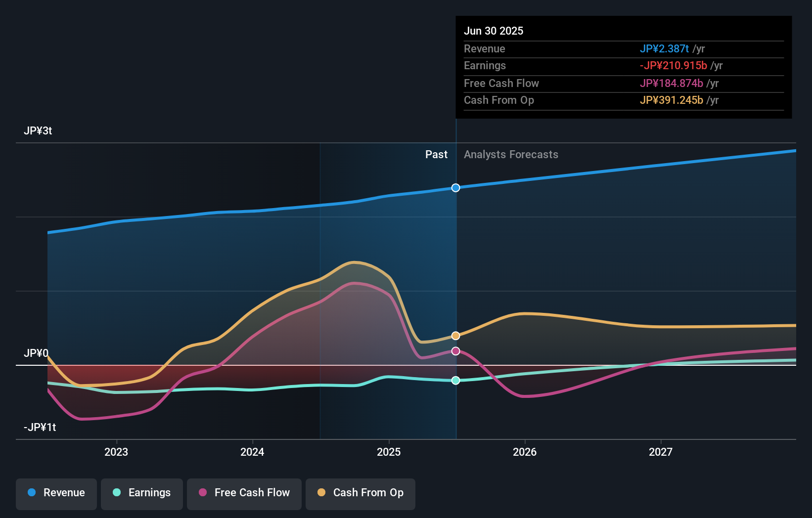
Task: Select the pink Free Cash Flow chart marker
Action: coord(455,351)
